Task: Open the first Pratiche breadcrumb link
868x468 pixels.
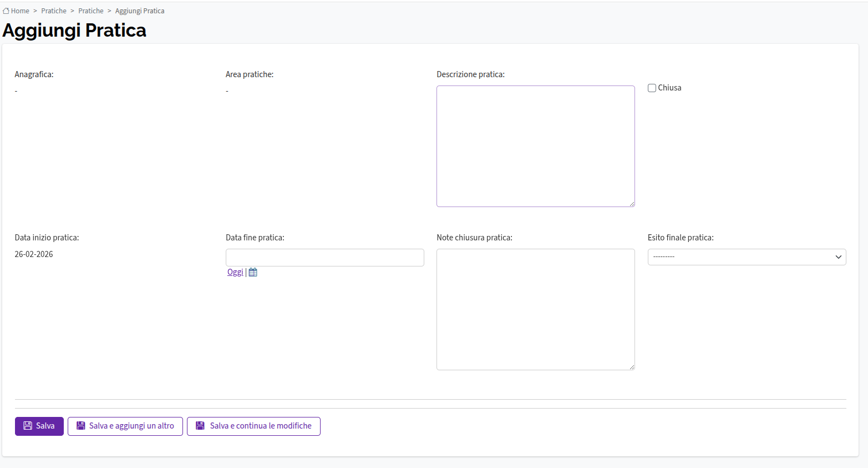Action: tap(54, 11)
